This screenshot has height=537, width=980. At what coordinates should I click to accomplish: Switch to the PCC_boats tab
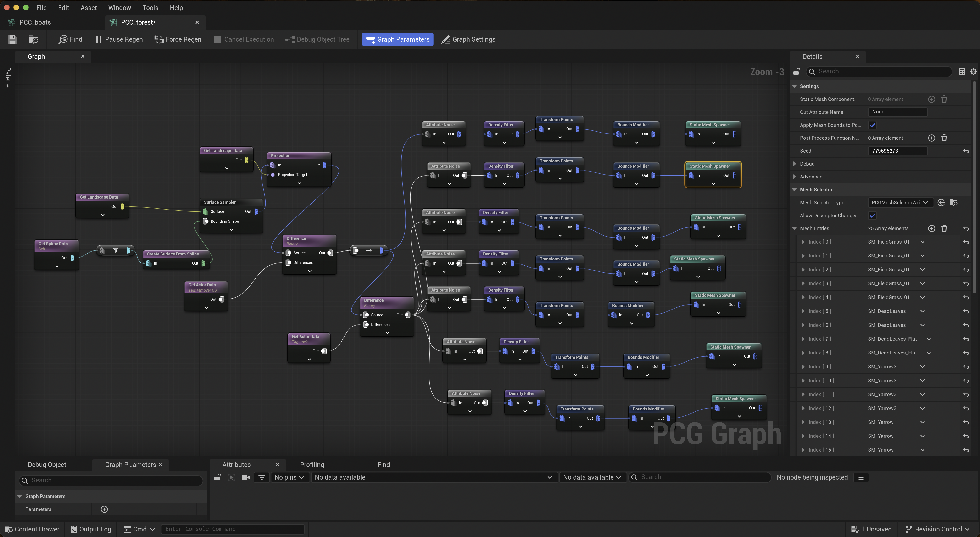click(35, 22)
